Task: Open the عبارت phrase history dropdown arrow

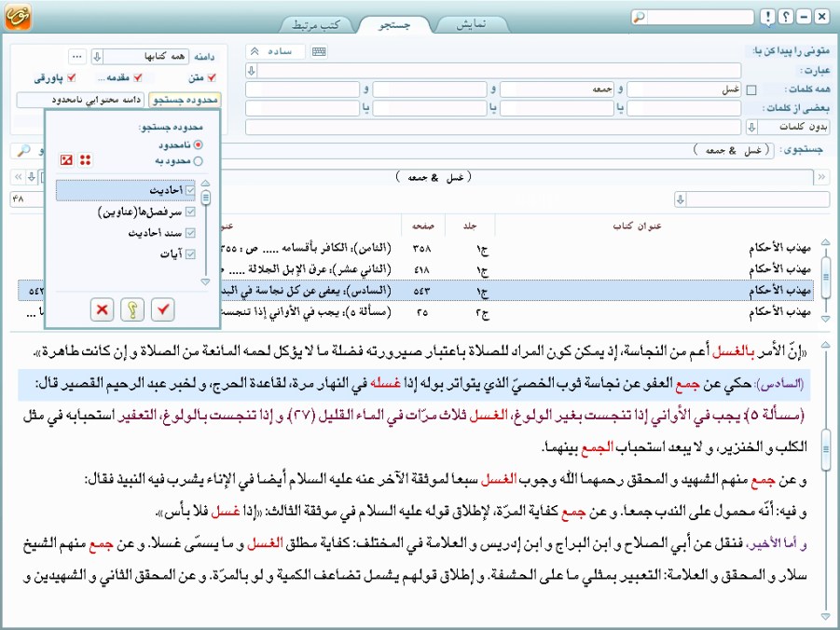Action: [252, 70]
